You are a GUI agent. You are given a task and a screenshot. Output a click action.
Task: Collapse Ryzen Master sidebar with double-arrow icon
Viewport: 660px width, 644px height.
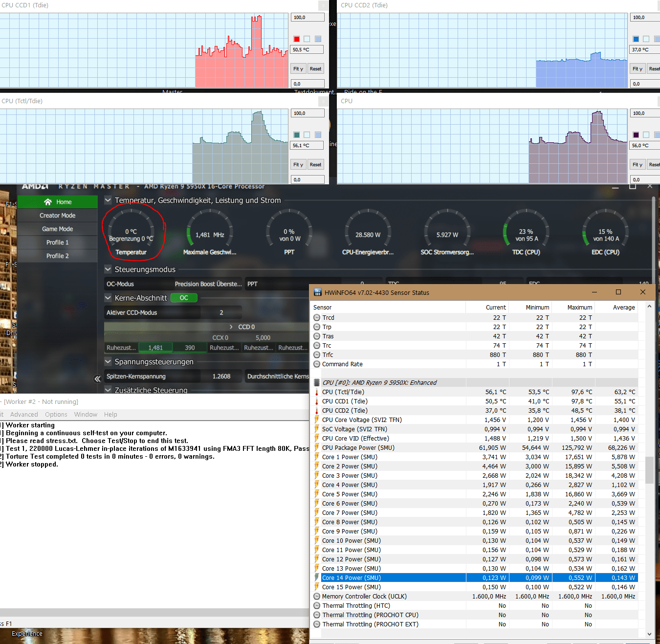[x=97, y=378]
